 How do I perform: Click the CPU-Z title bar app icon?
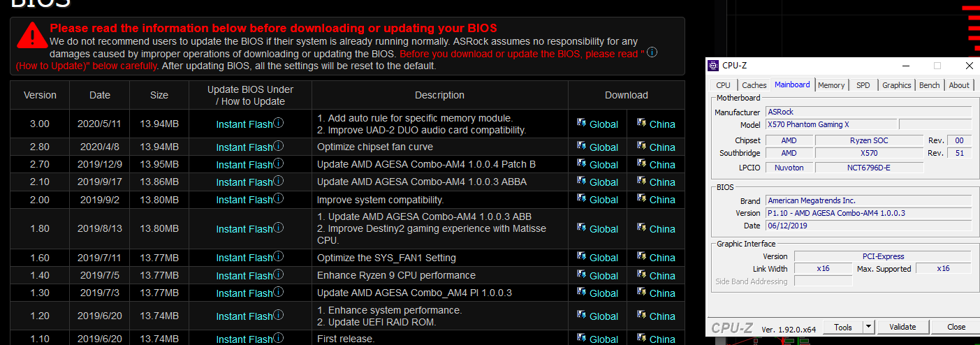click(713, 66)
